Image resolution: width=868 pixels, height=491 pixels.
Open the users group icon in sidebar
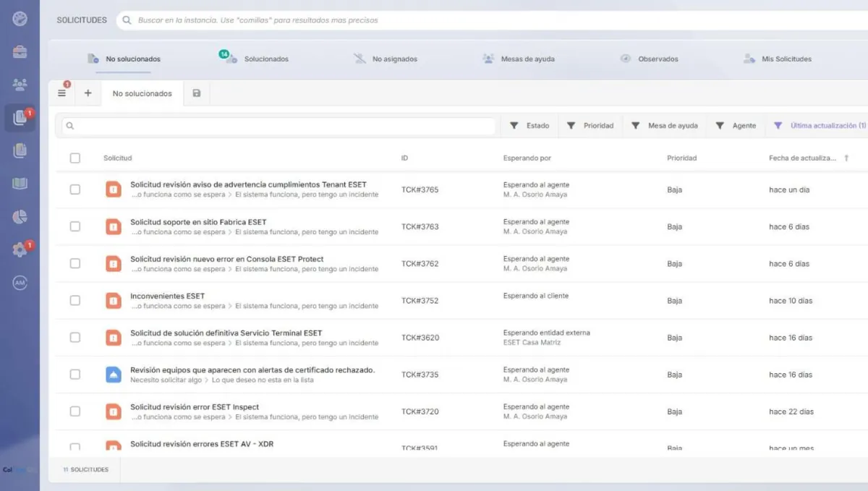(x=20, y=85)
